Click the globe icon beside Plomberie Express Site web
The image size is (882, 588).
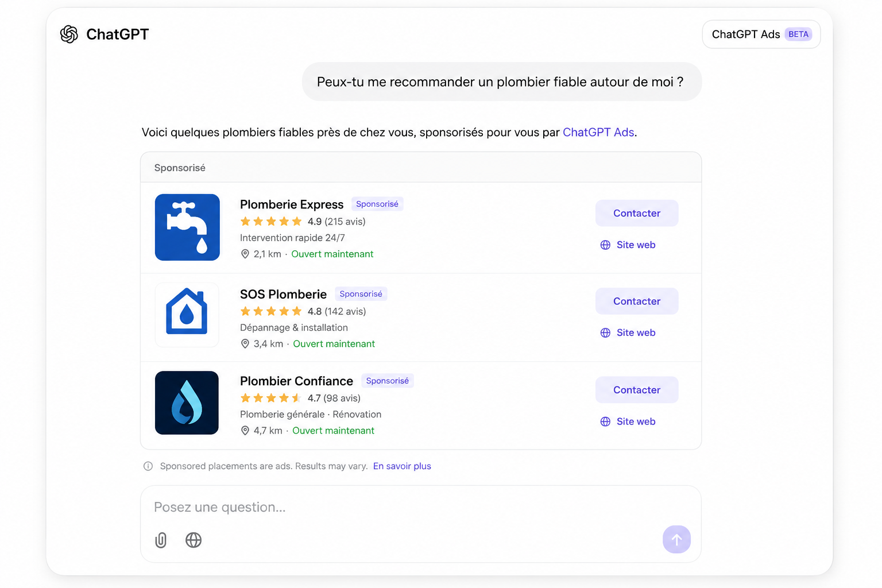(x=605, y=245)
